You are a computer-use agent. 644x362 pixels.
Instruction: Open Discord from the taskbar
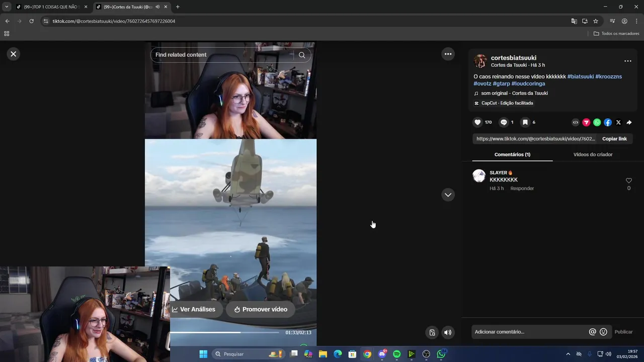(382, 354)
